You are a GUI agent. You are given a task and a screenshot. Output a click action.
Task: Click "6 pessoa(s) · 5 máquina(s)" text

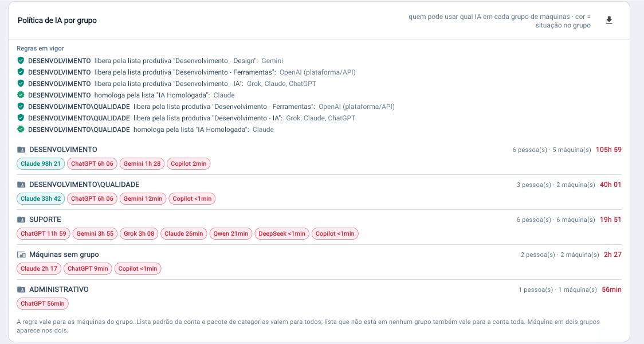pos(552,150)
